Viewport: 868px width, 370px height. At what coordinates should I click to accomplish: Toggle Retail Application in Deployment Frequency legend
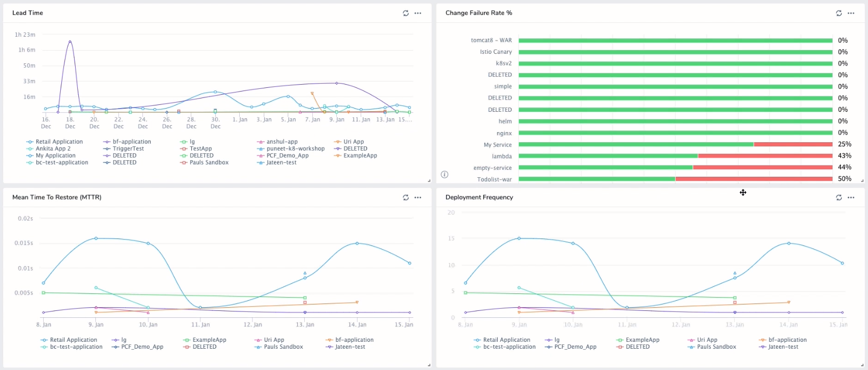502,340
